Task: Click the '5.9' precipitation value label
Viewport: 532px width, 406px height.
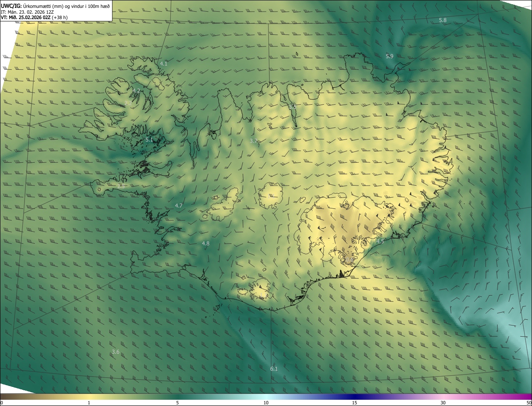Action: point(389,56)
